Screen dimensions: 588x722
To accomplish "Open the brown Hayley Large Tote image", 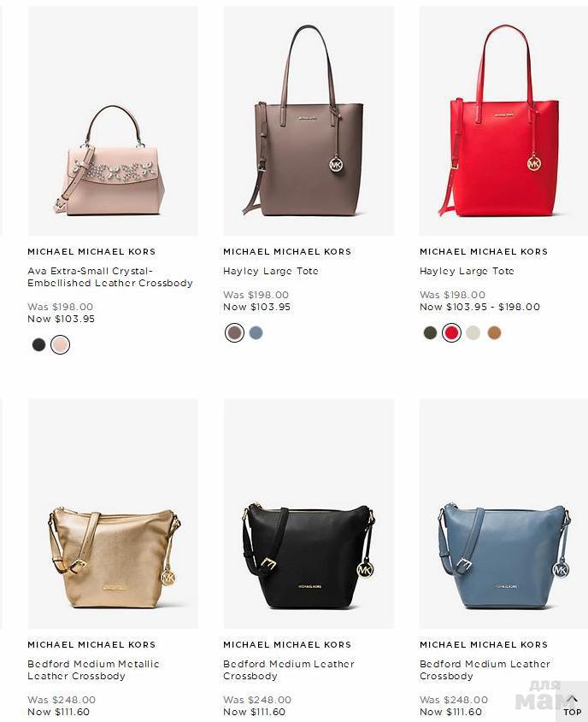I will click(309, 121).
